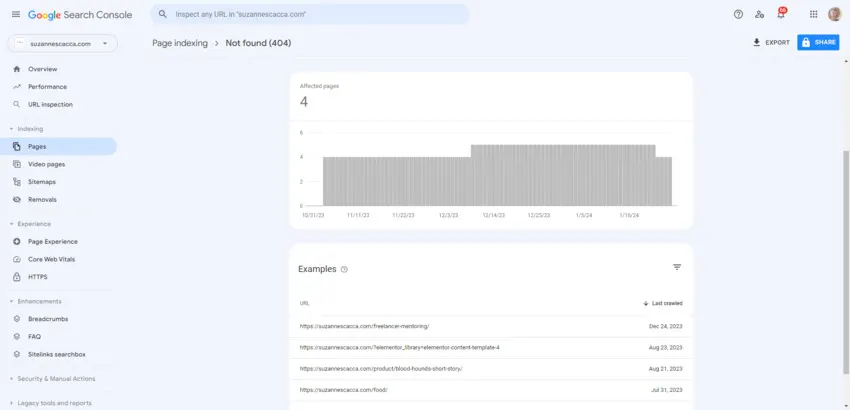Click the Core Web Vitals gauge icon
Viewport: 850px width, 410px height.
pyautogui.click(x=17, y=259)
